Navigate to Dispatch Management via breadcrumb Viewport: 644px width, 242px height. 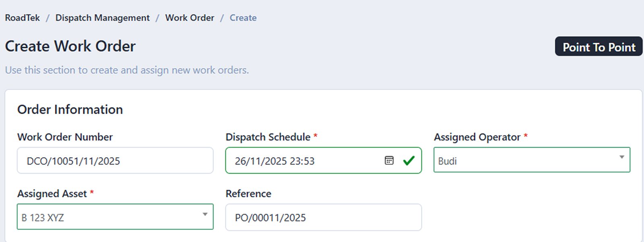[103, 18]
